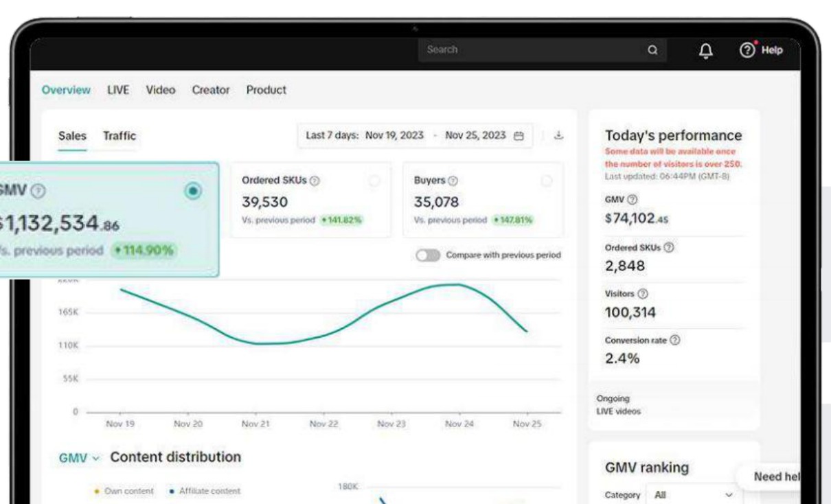
Task: Select the Ordered SKUs radio button
Action: (374, 180)
